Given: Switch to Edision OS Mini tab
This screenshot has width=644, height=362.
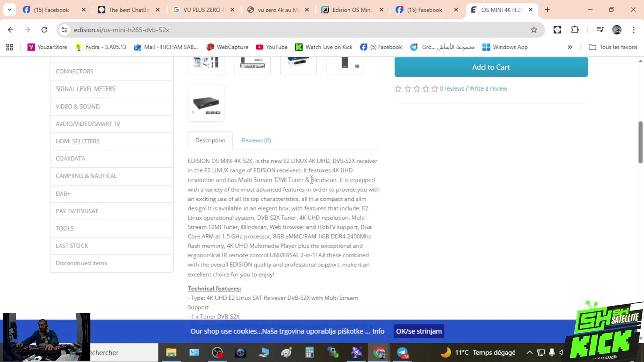Looking at the screenshot, I should click(352, 10).
